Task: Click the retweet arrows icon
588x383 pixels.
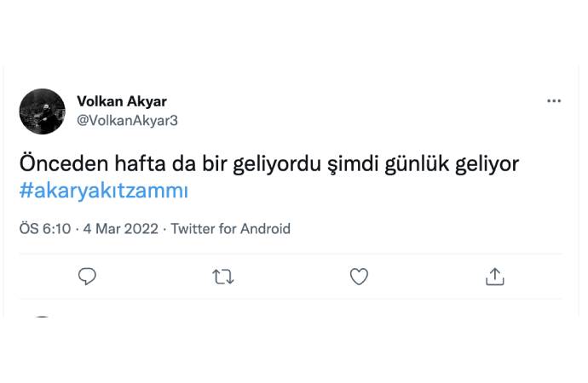Action: [x=223, y=277]
